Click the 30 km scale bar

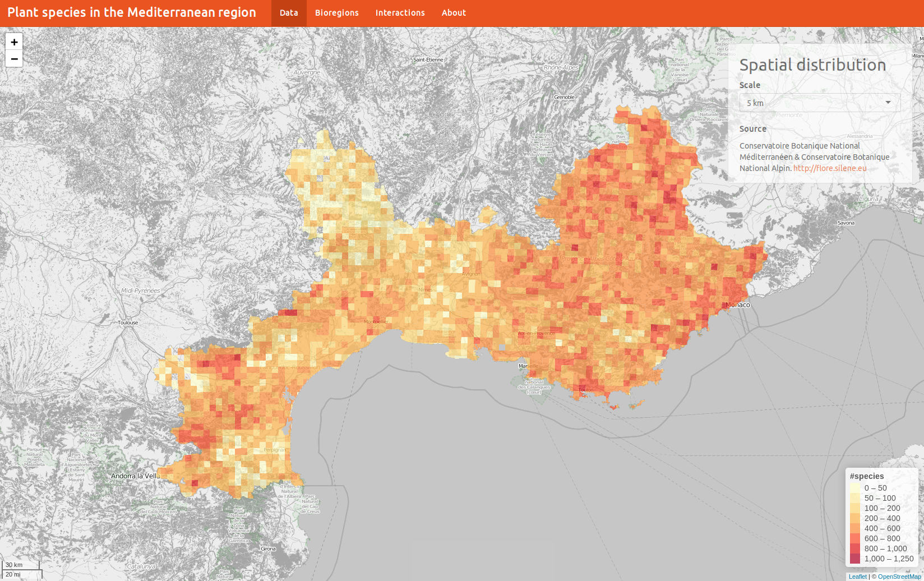click(21, 565)
